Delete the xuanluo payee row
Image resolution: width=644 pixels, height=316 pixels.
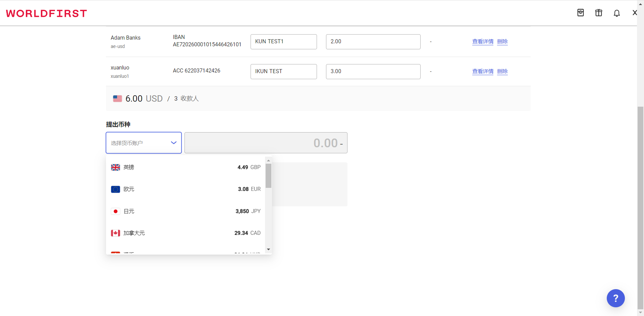pyautogui.click(x=502, y=71)
